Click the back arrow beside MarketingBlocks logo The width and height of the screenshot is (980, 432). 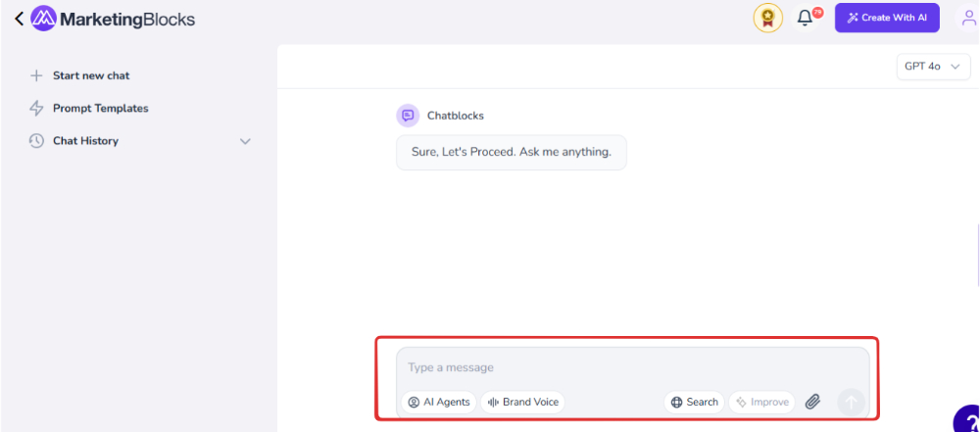(x=19, y=20)
